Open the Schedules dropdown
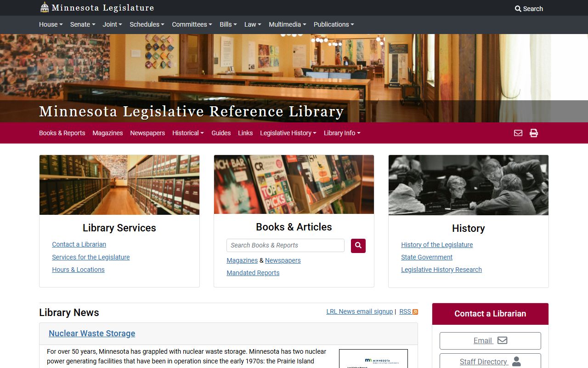This screenshot has width=588, height=368. pyautogui.click(x=147, y=24)
